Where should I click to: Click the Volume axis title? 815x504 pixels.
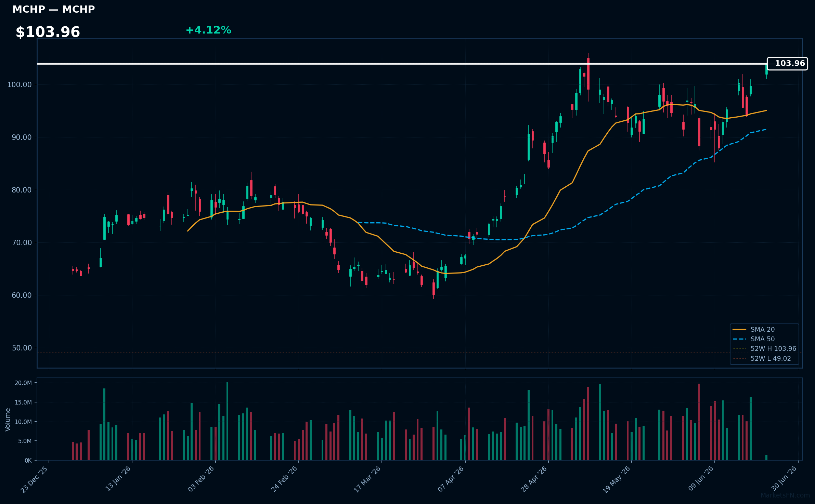point(8,420)
